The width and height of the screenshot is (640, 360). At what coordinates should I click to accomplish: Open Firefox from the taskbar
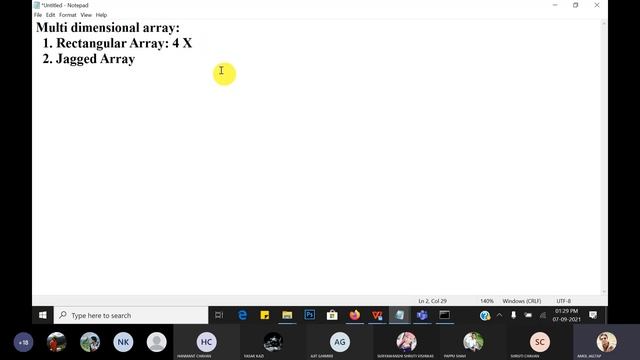click(x=355, y=315)
